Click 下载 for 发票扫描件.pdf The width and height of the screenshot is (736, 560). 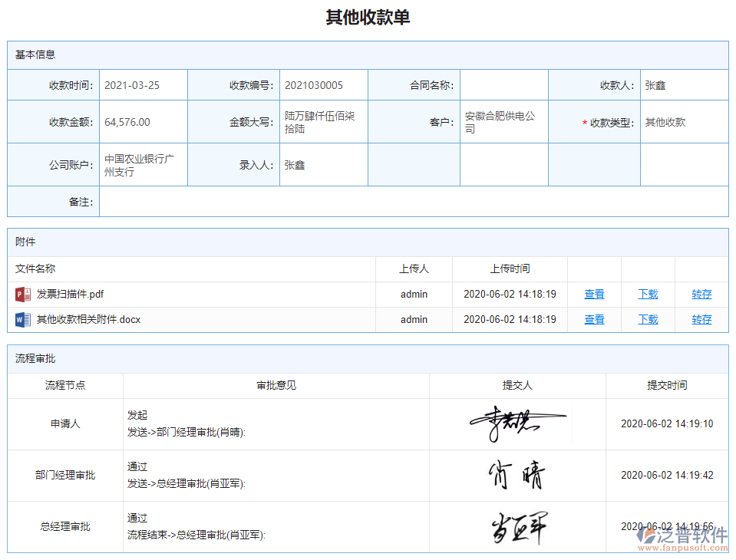647,294
